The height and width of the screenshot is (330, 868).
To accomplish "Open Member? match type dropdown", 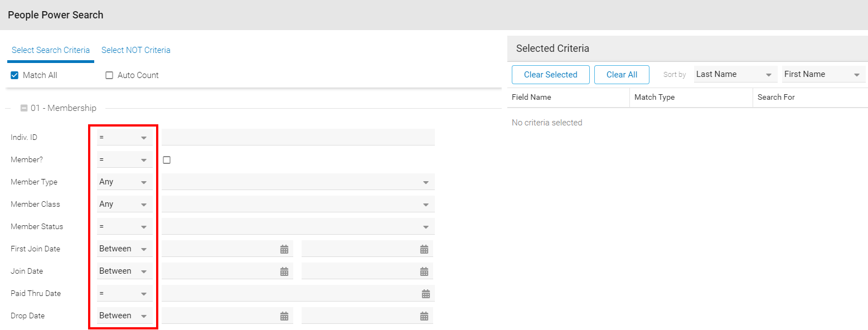I will pyautogui.click(x=125, y=159).
